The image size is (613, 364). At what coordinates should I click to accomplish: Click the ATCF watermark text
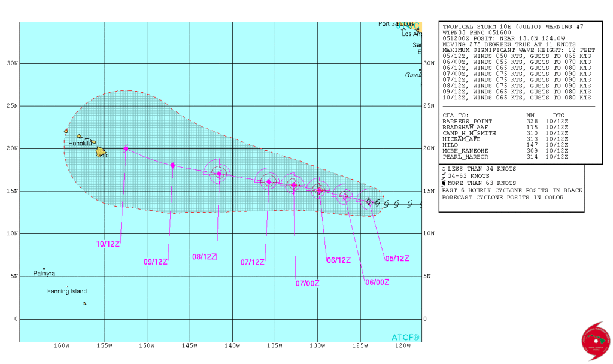tap(406, 338)
